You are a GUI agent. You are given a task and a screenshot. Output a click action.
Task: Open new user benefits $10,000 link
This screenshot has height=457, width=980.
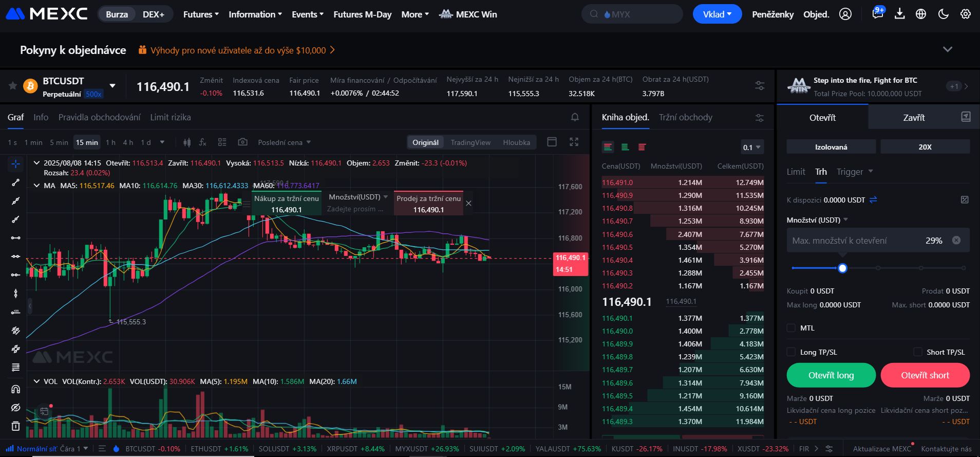click(x=237, y=50)
